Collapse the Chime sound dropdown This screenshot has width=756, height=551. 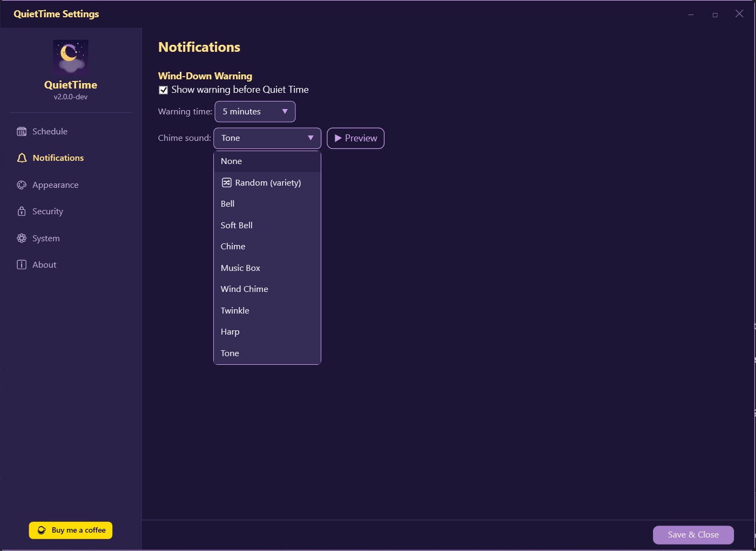(267, 138)
